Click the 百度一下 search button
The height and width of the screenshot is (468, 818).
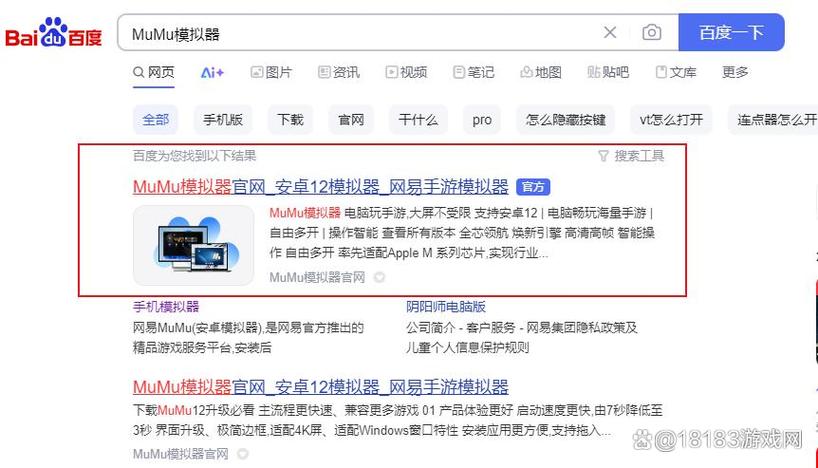click(x=731, y=32)
